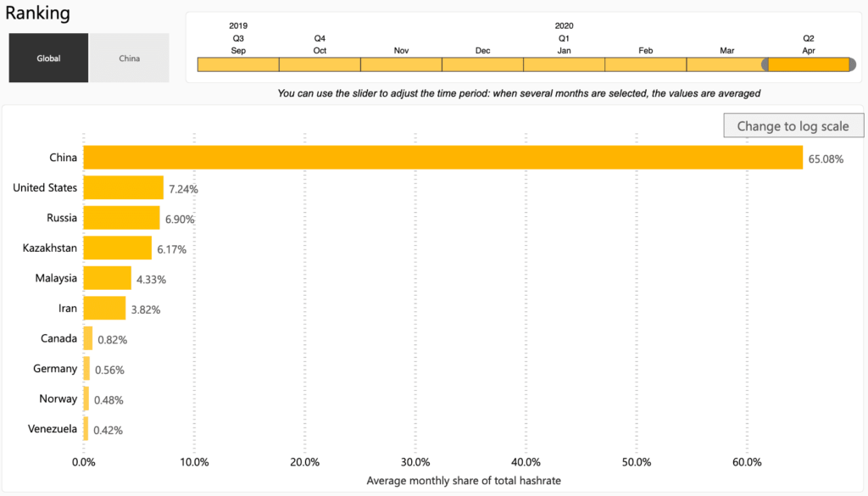Click the Oct segment in the time slider
Image resolution: width=868 pixels, height=496 pixels.
click(x=320, y=64)
